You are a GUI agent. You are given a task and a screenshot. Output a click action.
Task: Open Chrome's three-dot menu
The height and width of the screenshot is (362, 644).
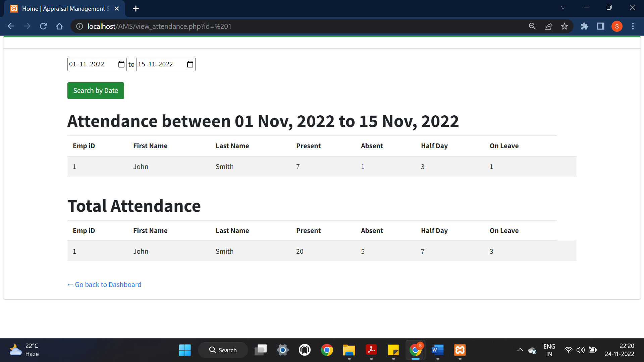point(633,26)
